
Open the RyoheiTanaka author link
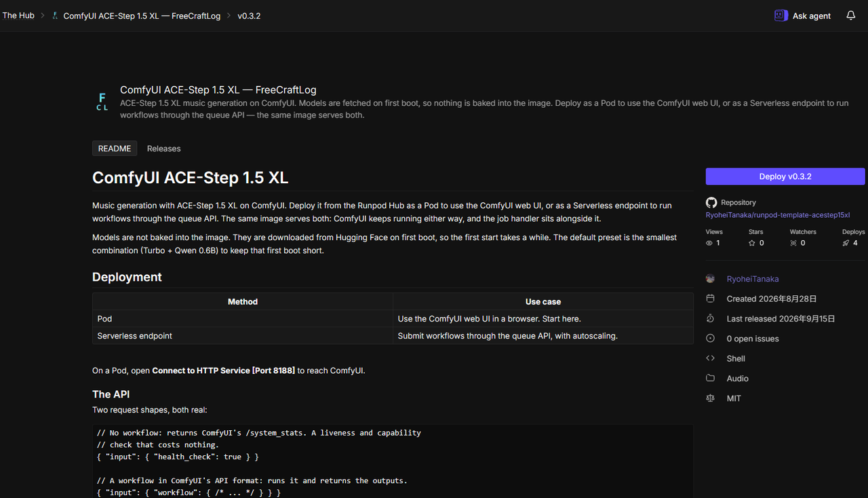tap(753, 279)
